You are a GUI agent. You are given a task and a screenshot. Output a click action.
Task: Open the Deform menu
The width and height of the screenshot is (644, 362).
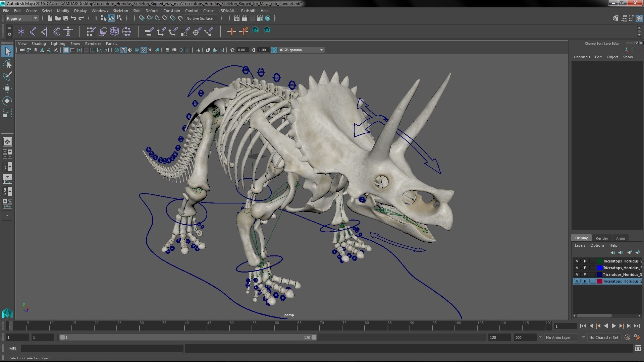coord(152,11)
